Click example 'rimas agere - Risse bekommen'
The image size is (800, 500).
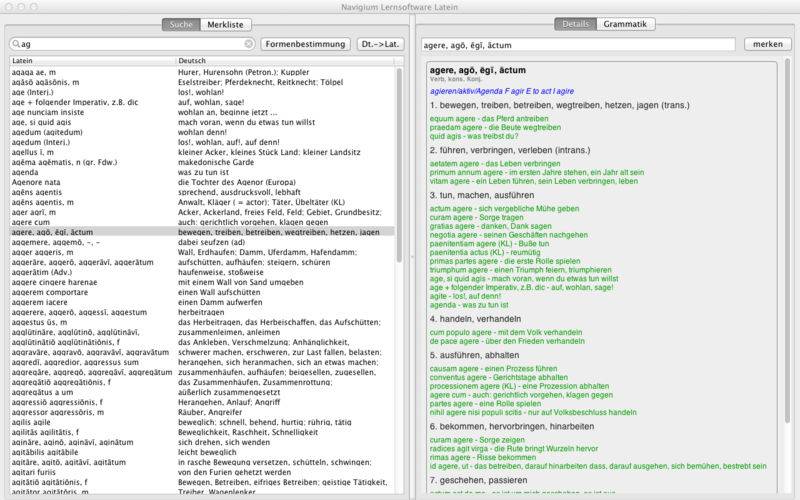[x=483, y=457]
